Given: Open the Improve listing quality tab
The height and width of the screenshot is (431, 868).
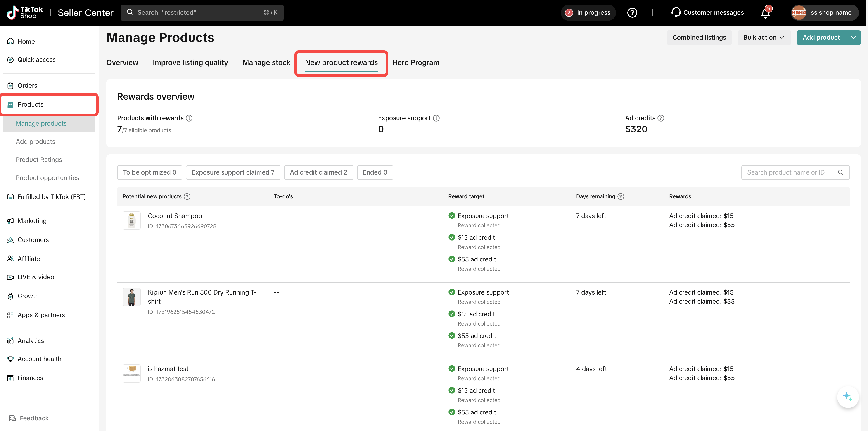Looking at the screenshot, I should 190,62.
